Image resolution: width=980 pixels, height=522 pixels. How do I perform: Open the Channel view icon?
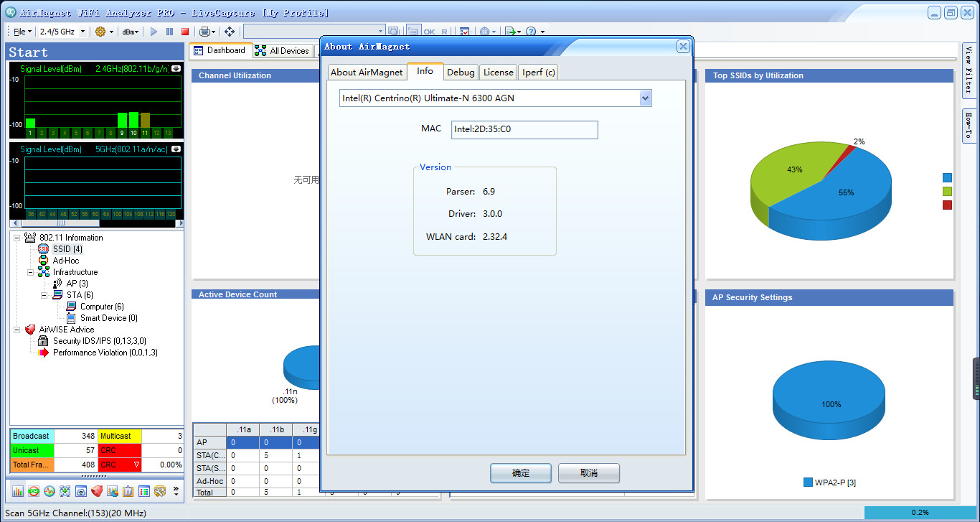pyautogui.click(x=34, y=491)
